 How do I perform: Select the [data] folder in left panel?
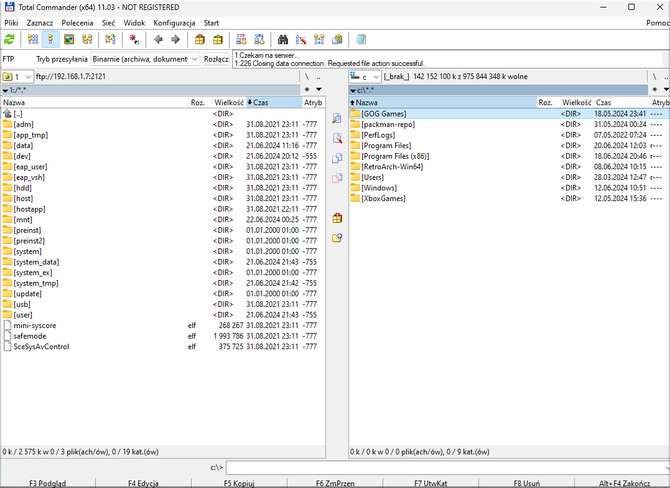tap(163, 145)
